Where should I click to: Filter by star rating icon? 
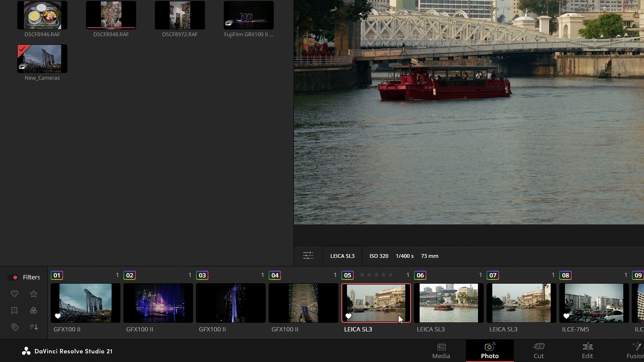(x=33, y=294)
